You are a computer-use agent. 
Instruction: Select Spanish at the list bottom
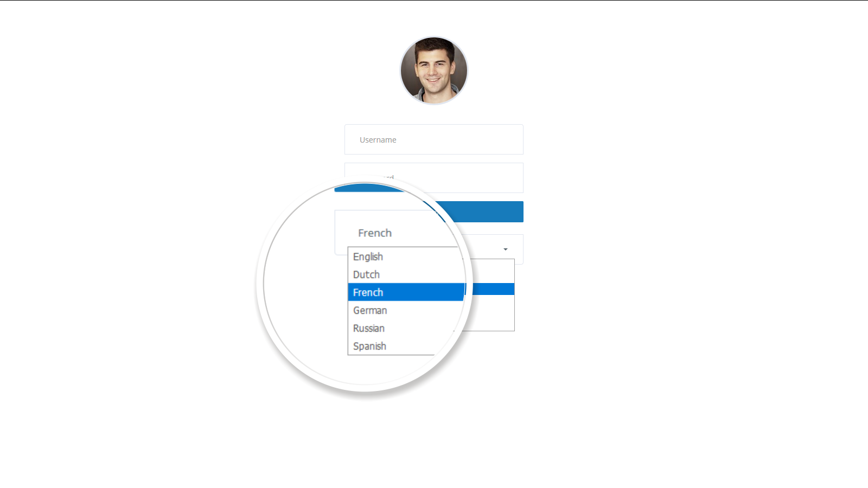click(369, 346)
